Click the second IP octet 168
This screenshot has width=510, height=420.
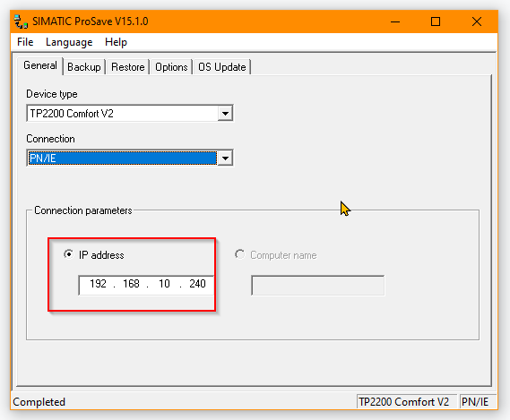[131, 284]
